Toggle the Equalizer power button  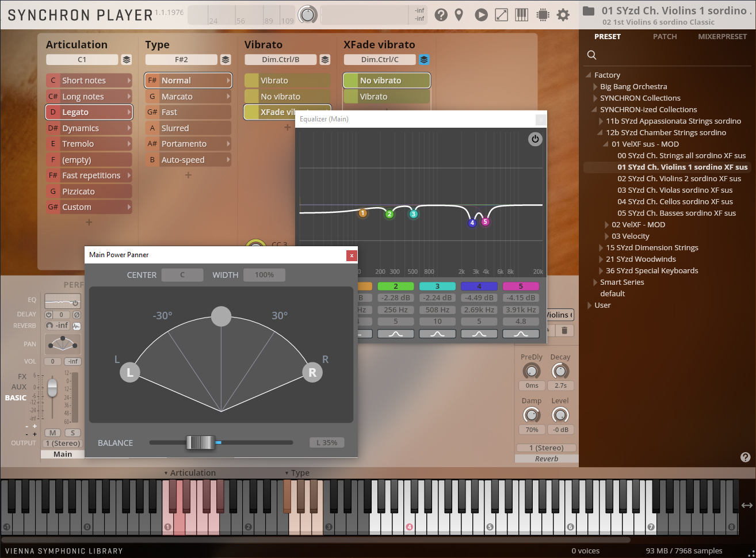(x=535, y=139)
